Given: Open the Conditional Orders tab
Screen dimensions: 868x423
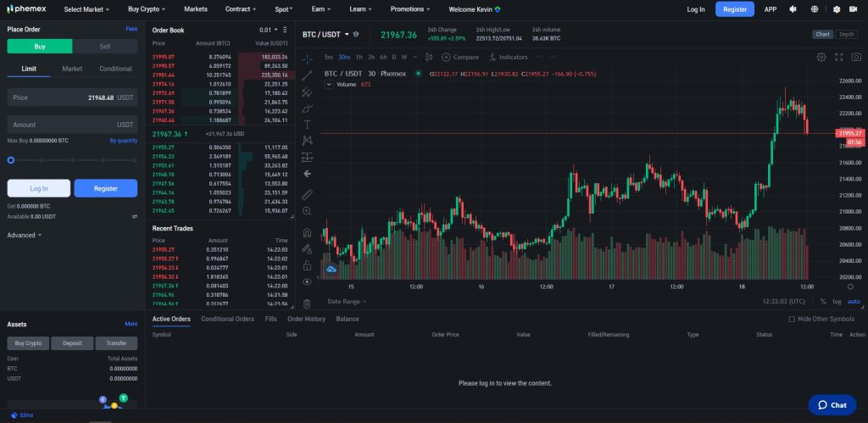Looking at the screenshot, I should 227,319.
